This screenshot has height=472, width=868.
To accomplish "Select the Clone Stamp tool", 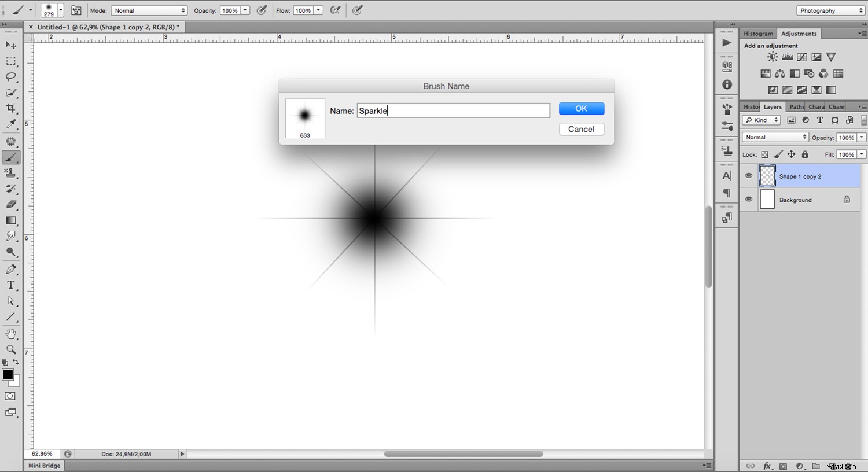I will (x=10, y=173).
